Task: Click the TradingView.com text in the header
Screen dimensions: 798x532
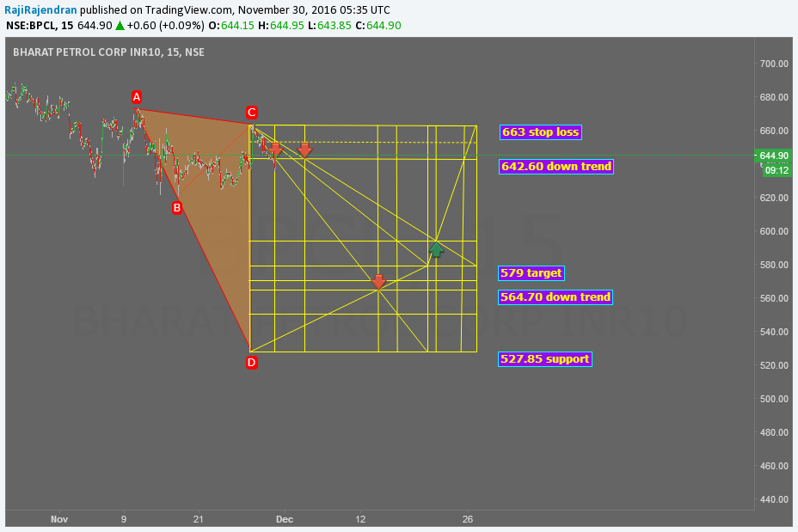Action: [x=189, y=9]
